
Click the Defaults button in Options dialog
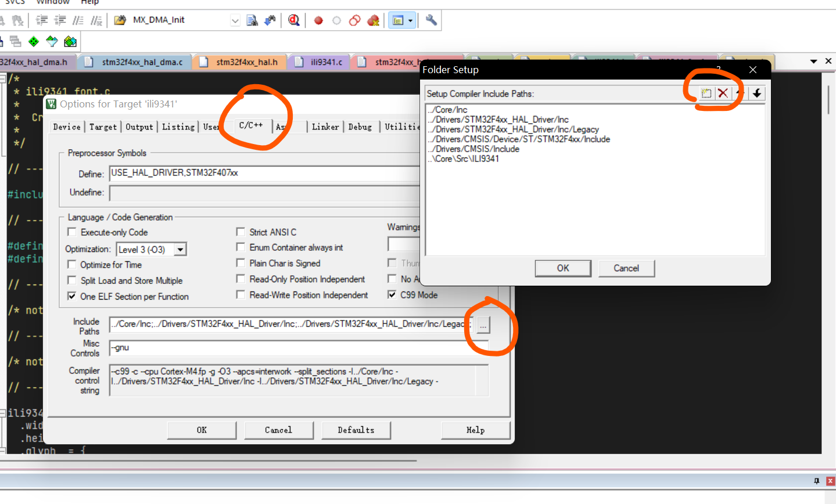(356, 430)
